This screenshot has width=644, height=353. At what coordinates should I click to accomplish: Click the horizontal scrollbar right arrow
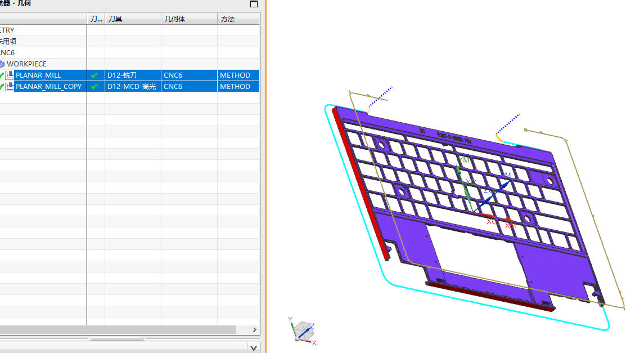tap(255, 329)
